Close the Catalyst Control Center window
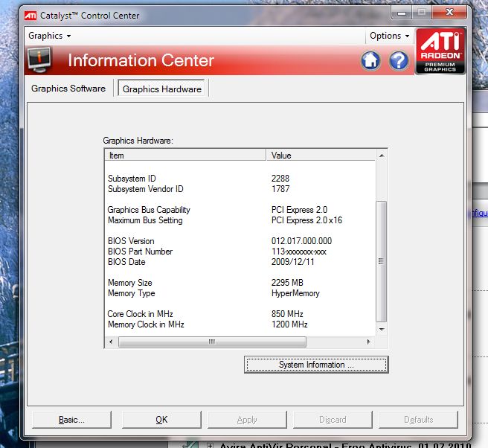The image size is (488, 448). tap(449, 12)
